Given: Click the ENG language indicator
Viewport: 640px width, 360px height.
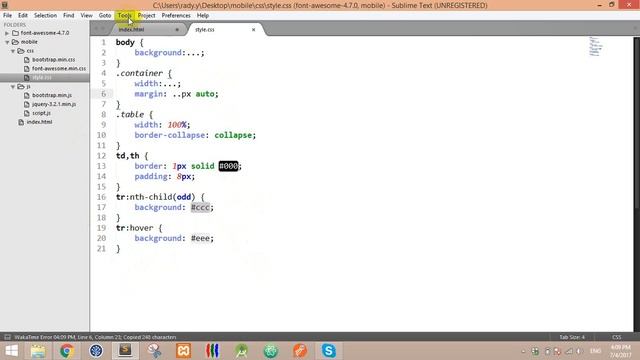Looking at the screenshot, I should pyautogui.click(x=596, y=351).
